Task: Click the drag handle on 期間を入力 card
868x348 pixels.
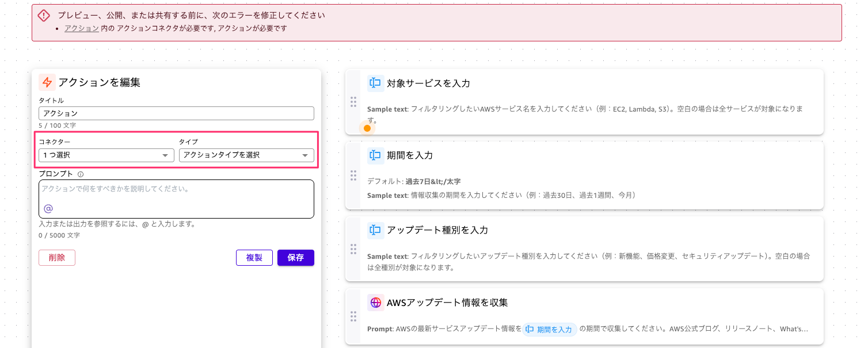Action: 353,175
